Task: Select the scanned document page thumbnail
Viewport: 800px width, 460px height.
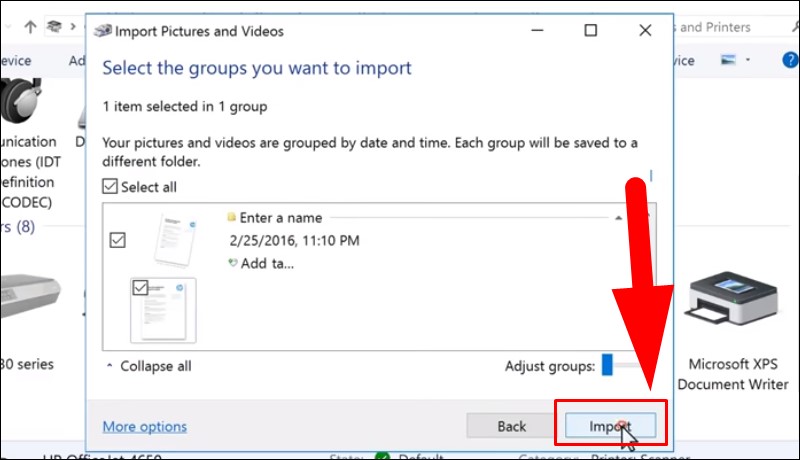Action: 163,310
